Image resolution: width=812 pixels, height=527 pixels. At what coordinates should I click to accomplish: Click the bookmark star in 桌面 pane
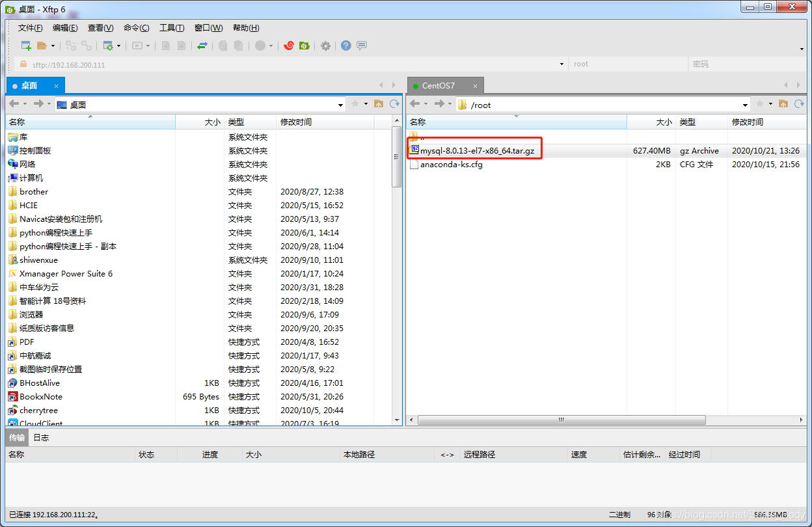point(355,104)
